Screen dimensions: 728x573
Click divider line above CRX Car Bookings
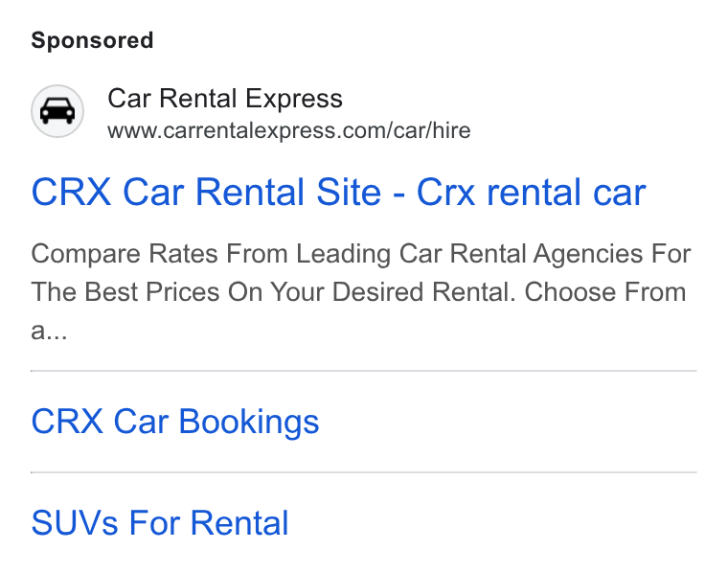[x=364, y=371]
